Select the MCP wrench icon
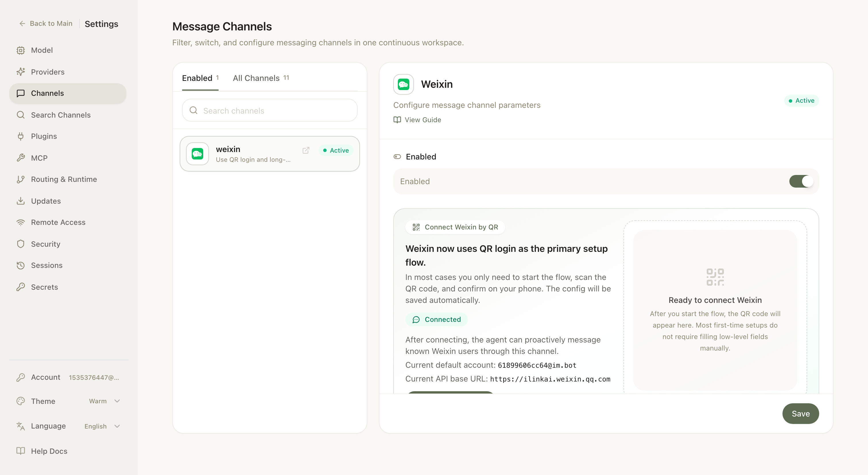Viewport: 868px width, 475px height. point(21,157)
